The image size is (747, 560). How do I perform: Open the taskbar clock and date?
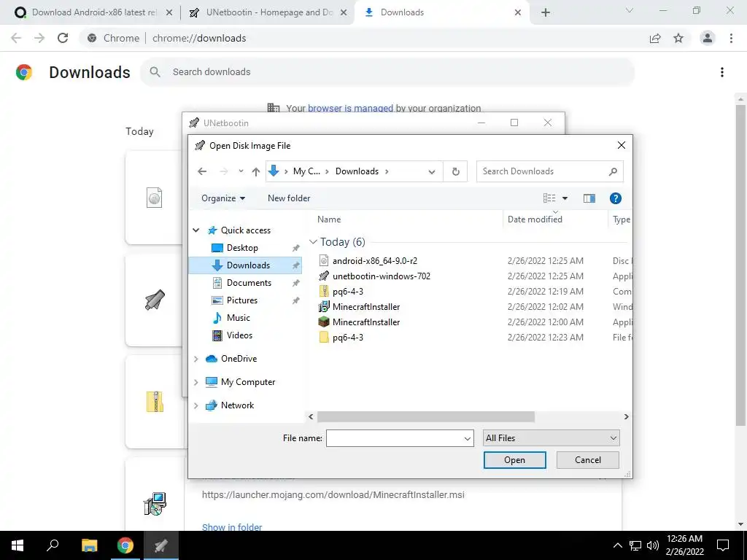(684, 545)
